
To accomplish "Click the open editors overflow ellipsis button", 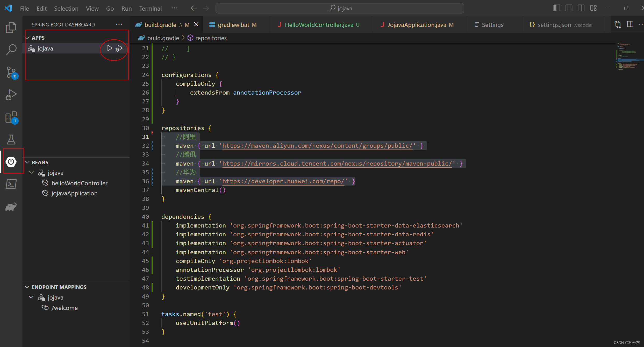I will coord(641,24).
